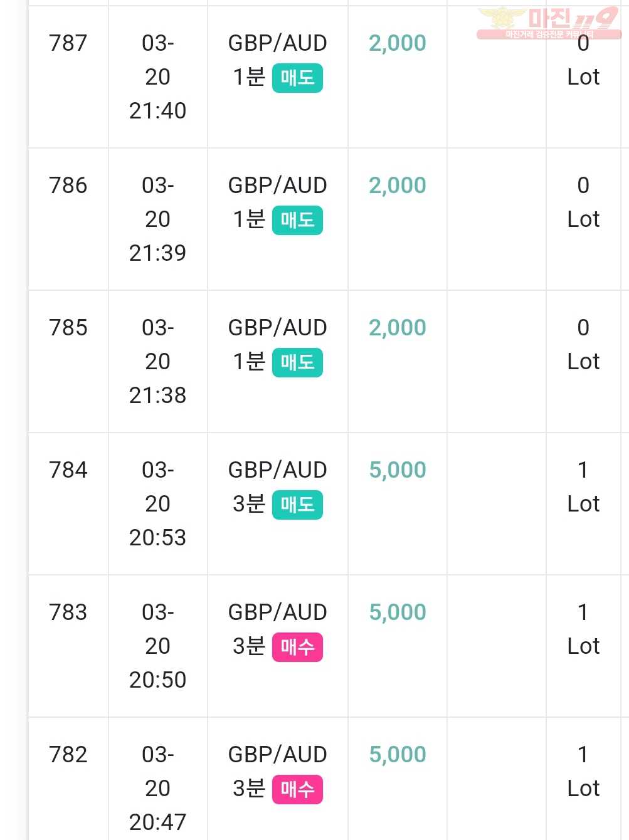629x840 pixels.
Task: Click GBP/AUD pair text in row 782
Action: coord(278,755)
